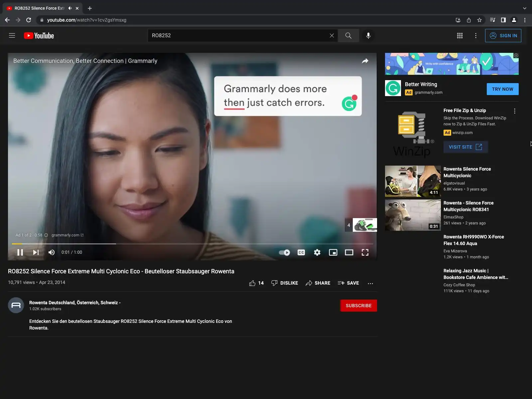Bookmark this page with the star

click(x=479, y=20)
